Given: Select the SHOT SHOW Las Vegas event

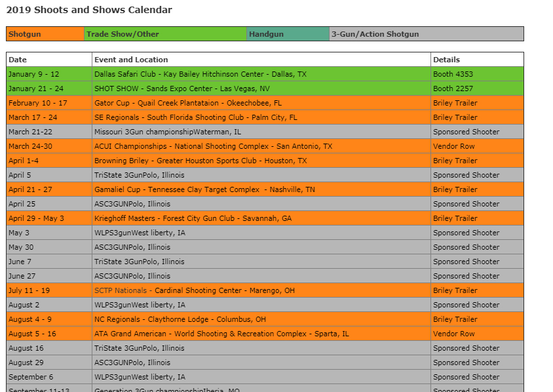Looking at the screenshot, I should tap(261, 88).
